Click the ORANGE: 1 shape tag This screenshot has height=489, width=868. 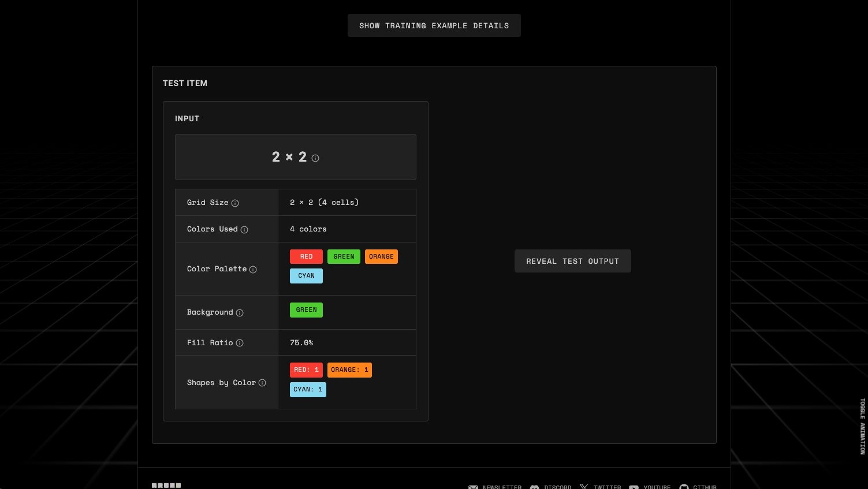pyautogui.click(x=349, y=369)
